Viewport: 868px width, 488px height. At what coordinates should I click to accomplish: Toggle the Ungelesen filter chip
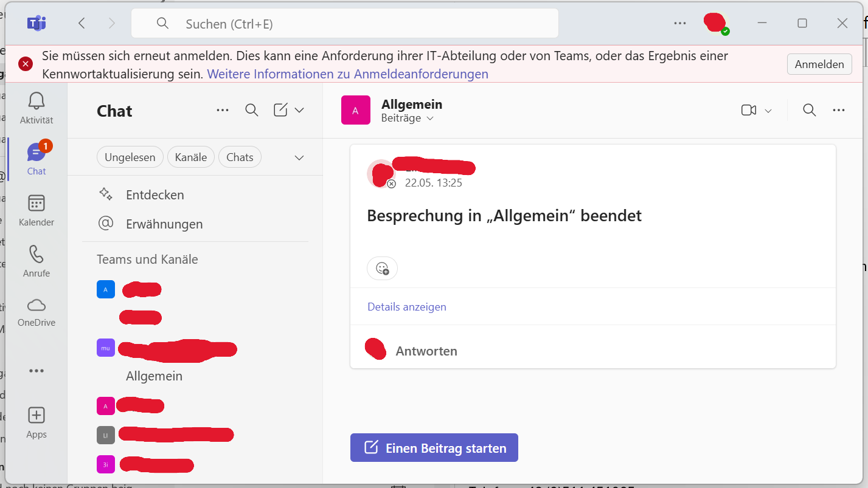point(130,157)
